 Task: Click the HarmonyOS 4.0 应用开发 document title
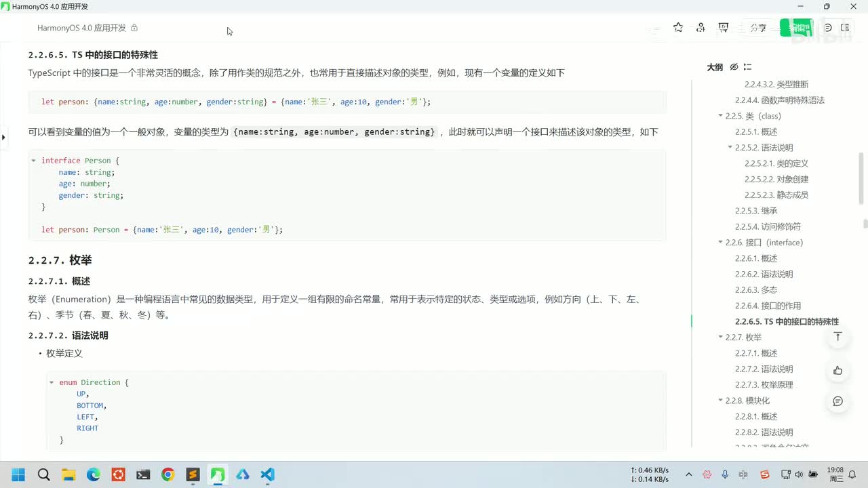point(81,28)
